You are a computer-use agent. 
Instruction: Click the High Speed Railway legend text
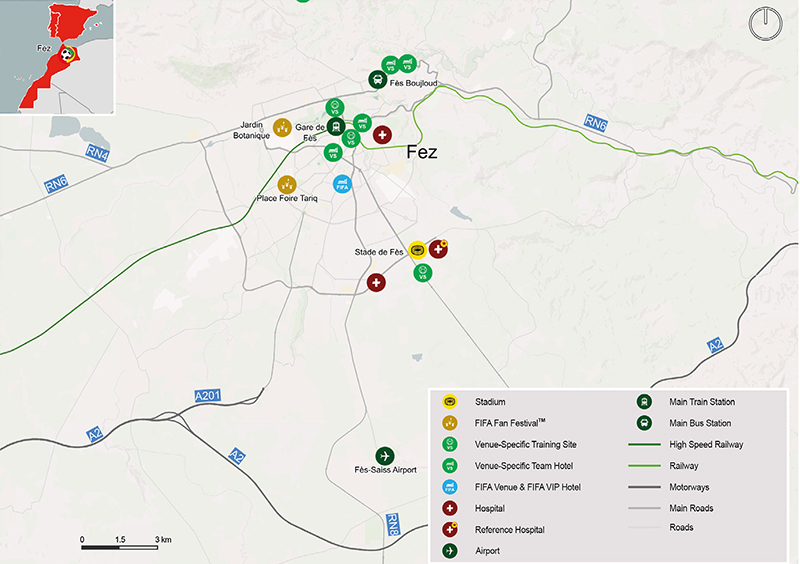point(706,445)
